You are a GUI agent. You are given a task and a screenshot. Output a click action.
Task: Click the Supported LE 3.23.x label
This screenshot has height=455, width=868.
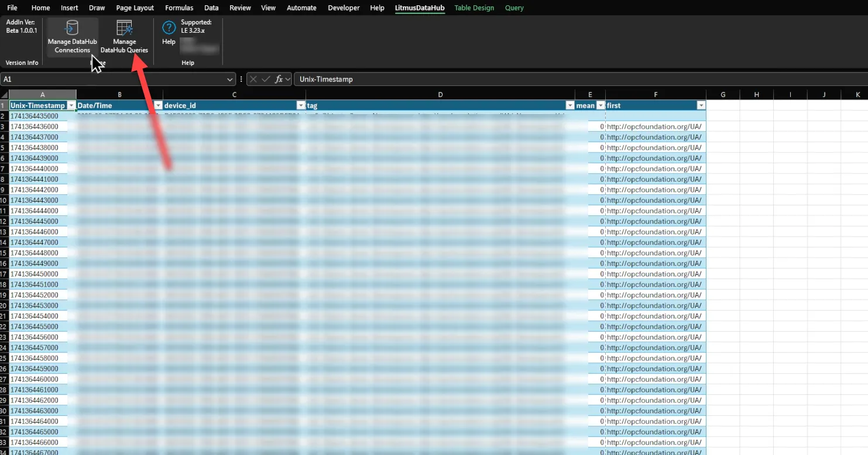196,26
